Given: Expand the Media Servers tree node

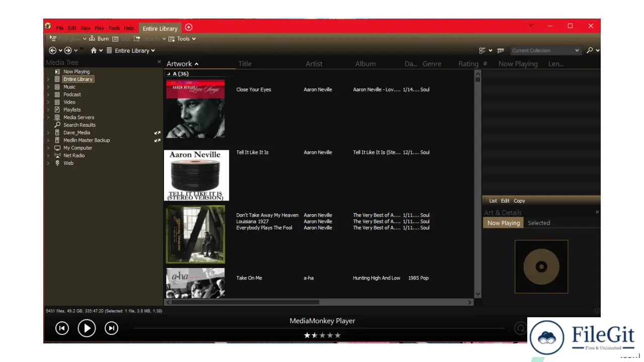Looking at the screenshot, I should (48, 117).
